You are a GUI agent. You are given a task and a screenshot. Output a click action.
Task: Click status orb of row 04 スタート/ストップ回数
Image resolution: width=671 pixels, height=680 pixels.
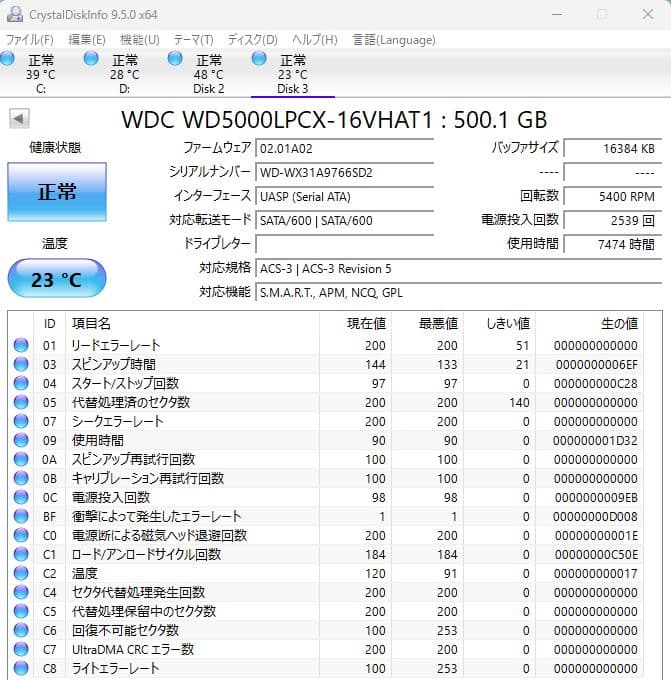tap(21, 383)
